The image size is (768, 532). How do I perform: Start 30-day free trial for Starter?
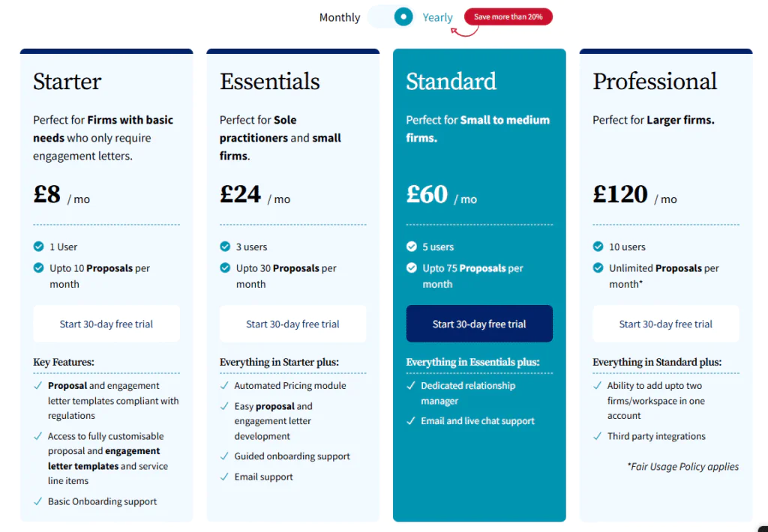106,324
